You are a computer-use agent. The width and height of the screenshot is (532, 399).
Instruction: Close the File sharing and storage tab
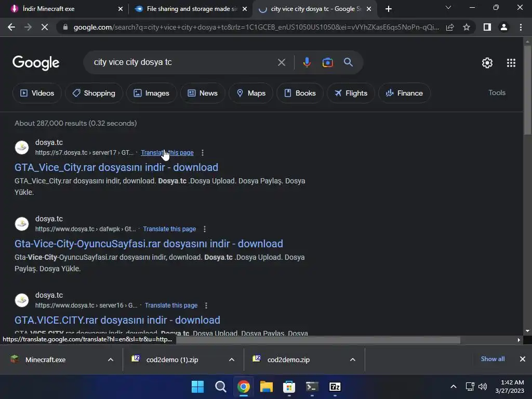(x=245, y=9)
